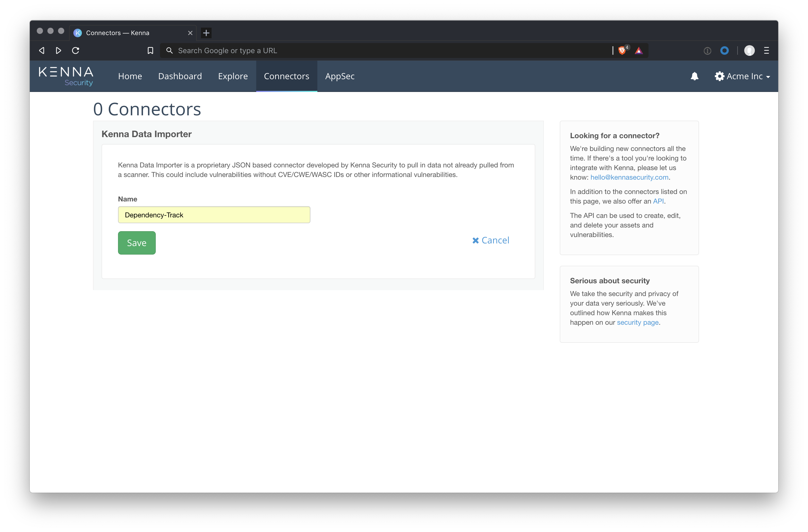Open Brave Rewards triangle icon
808x532 pixels.
click(639, 50)
